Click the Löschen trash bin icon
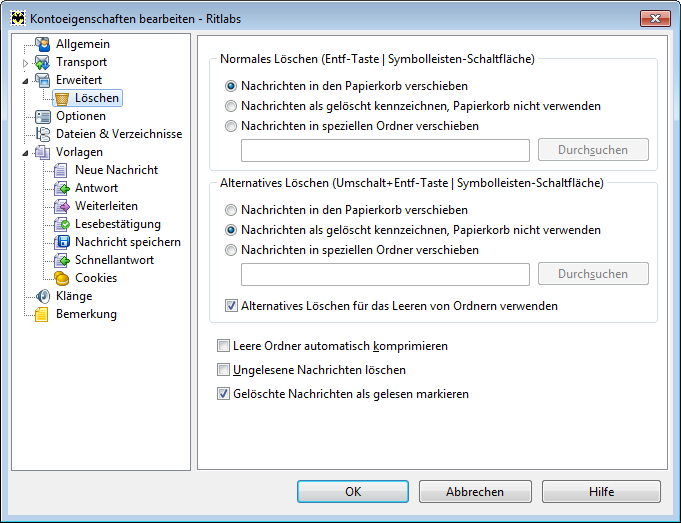This screenshot has width=681, height=523. pyautogui.click(x=62, y=99)
